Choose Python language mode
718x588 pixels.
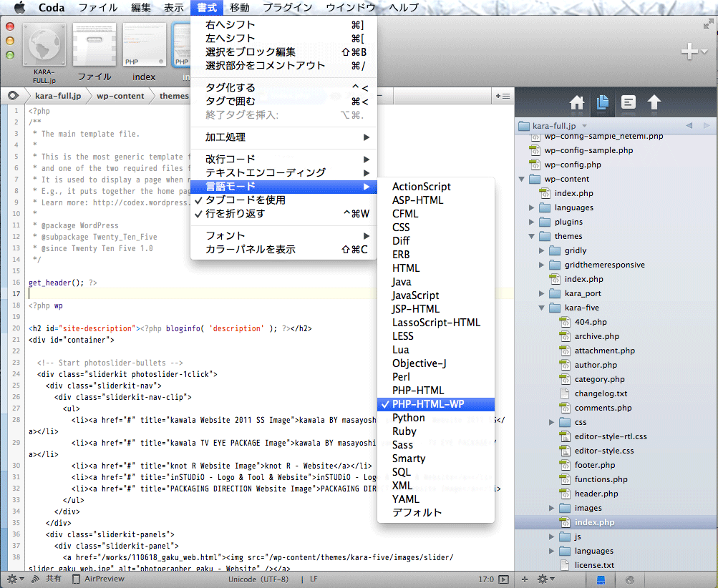click(435, 418)
